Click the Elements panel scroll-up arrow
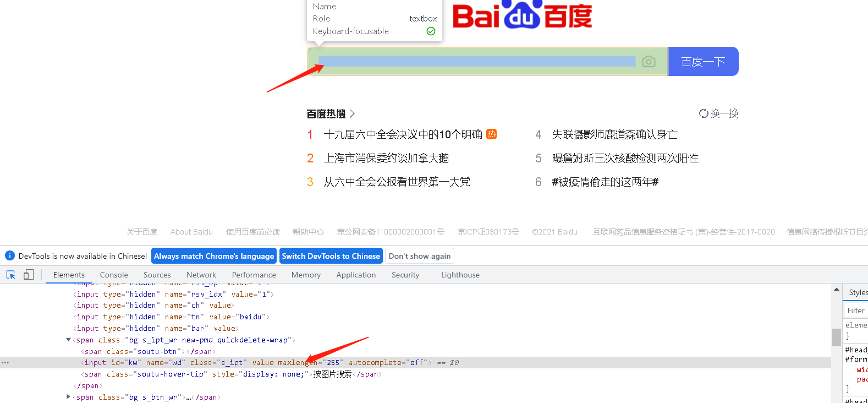This screenshot has width=868, height=403. 836,289
